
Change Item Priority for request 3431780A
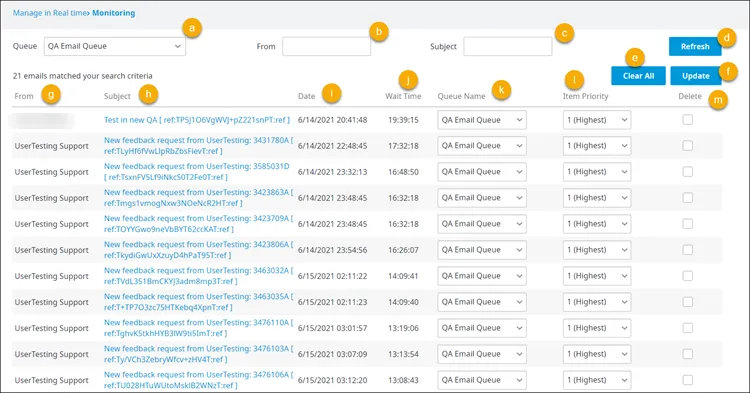[597, 146]
